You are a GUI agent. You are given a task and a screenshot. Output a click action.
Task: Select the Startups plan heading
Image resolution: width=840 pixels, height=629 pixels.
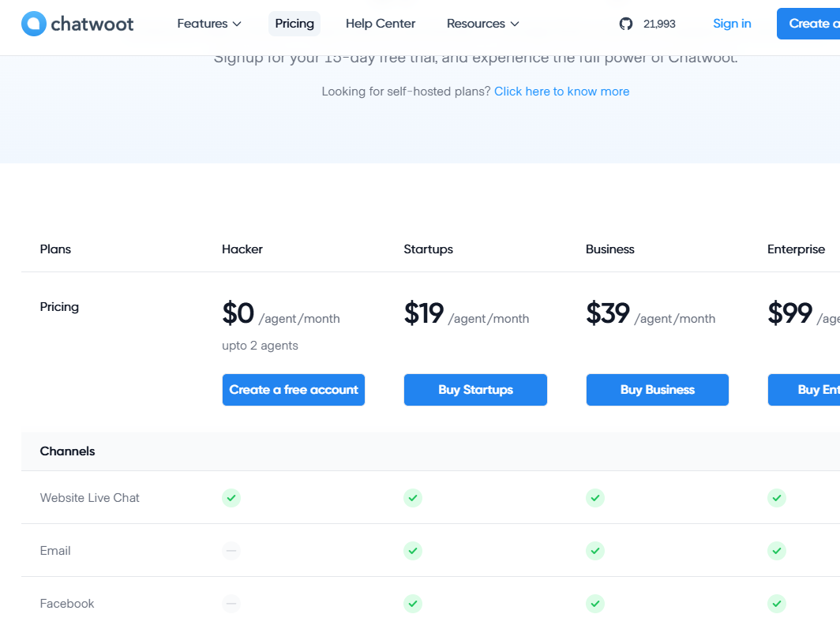[428, 249]
